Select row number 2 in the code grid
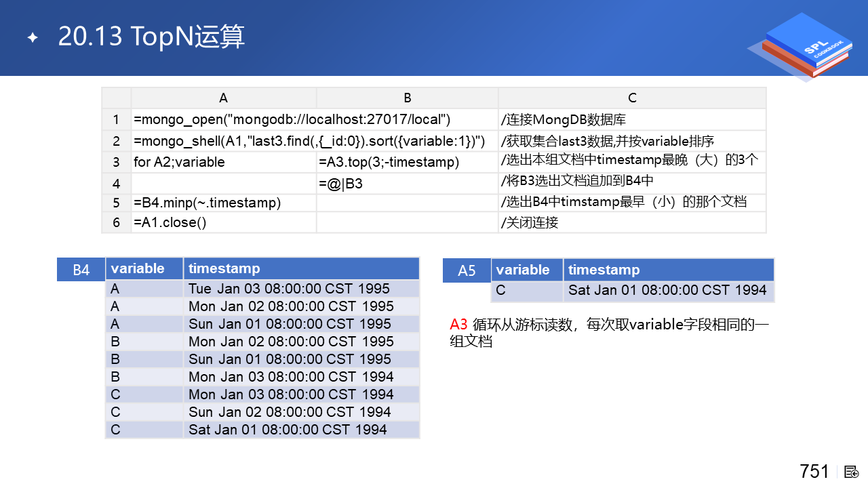 click(117, 141)
